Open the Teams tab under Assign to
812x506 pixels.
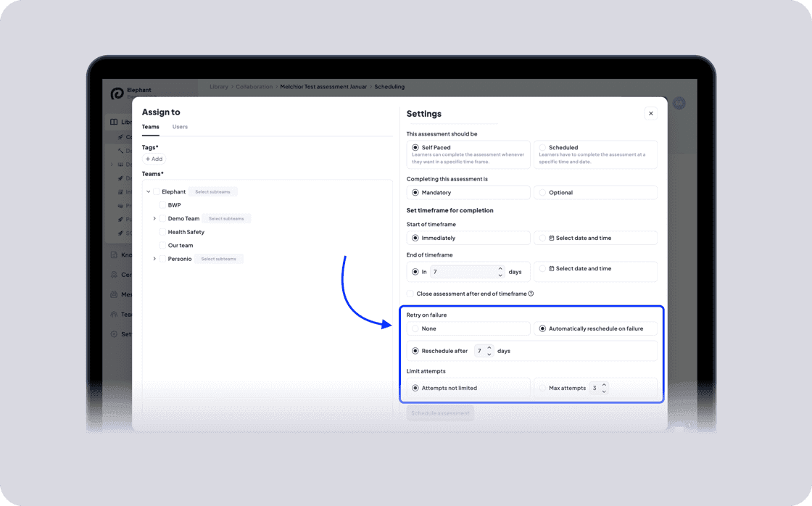click(151, 127)
